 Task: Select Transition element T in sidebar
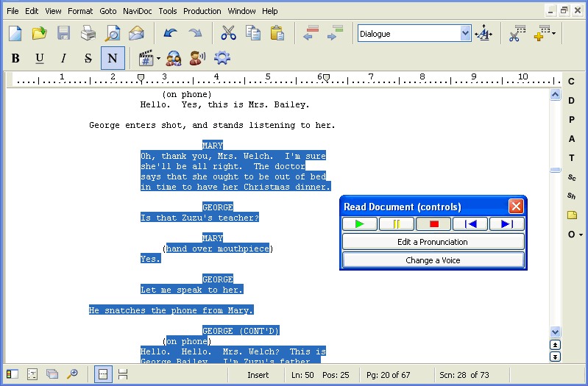click(x=571, y=158)
